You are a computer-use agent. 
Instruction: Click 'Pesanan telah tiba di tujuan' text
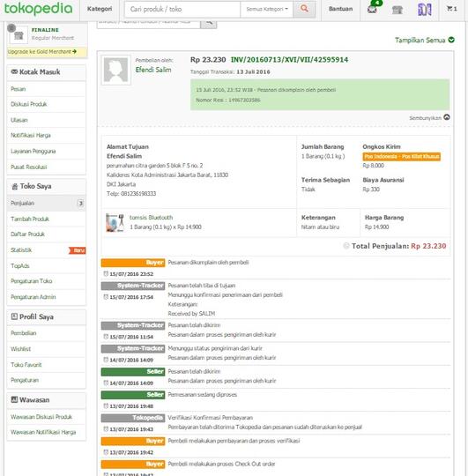(202, 286)
